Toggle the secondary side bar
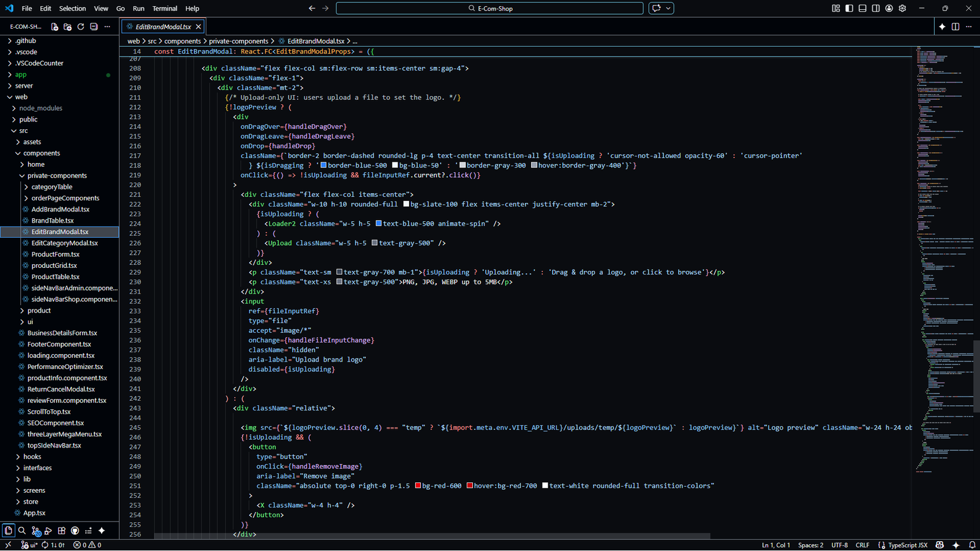The height and width of the screenshot is (551, 980). 876,9
